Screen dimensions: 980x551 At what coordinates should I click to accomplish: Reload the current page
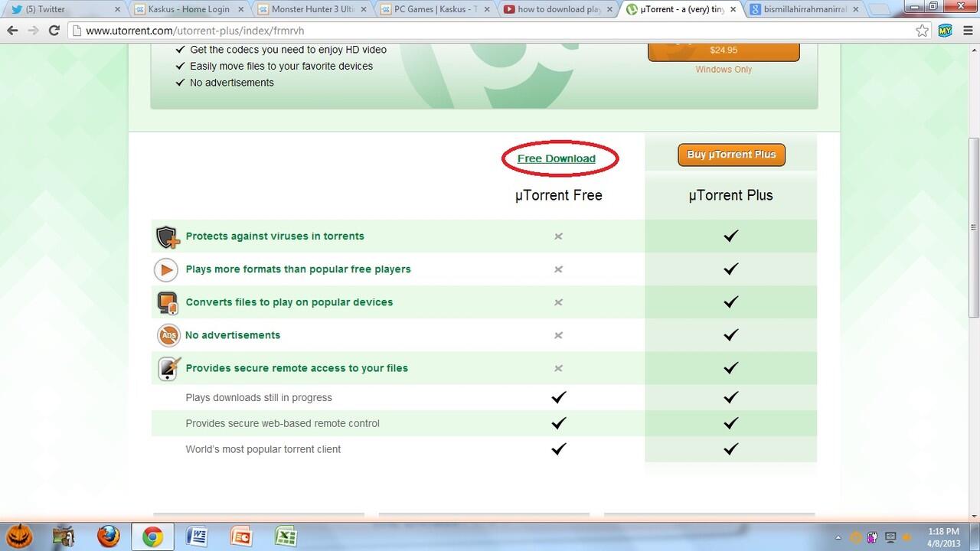point(54,31)
